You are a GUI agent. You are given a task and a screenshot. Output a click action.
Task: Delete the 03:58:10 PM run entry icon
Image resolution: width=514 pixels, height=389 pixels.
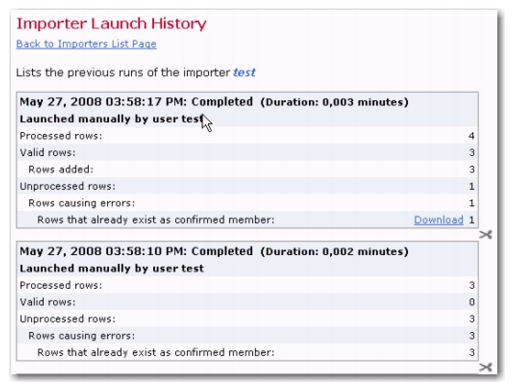(x=485, y=367)
